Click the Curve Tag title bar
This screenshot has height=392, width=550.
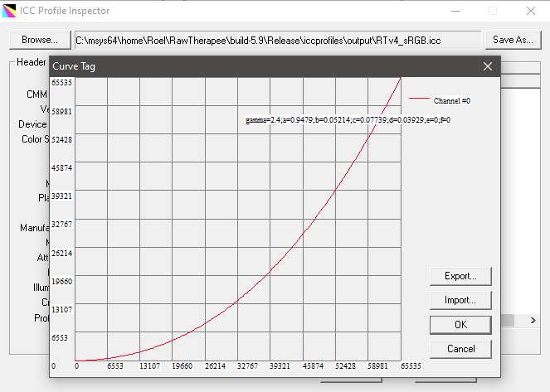coord(249,66)
